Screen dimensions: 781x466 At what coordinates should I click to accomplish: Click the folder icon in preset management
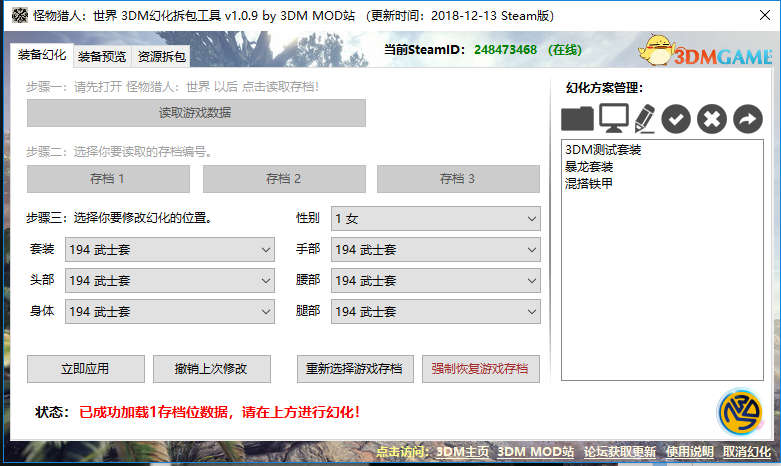(x=577, y=119)
